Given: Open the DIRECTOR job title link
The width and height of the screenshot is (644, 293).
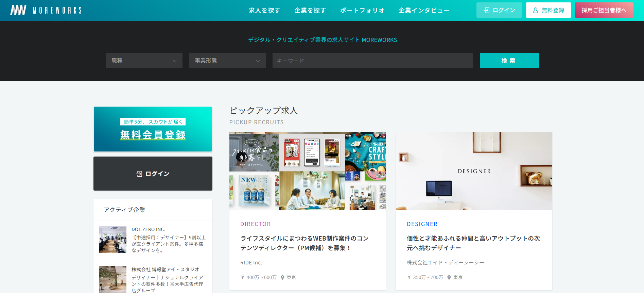Looking at the screenshot, I should click(304, 243).
